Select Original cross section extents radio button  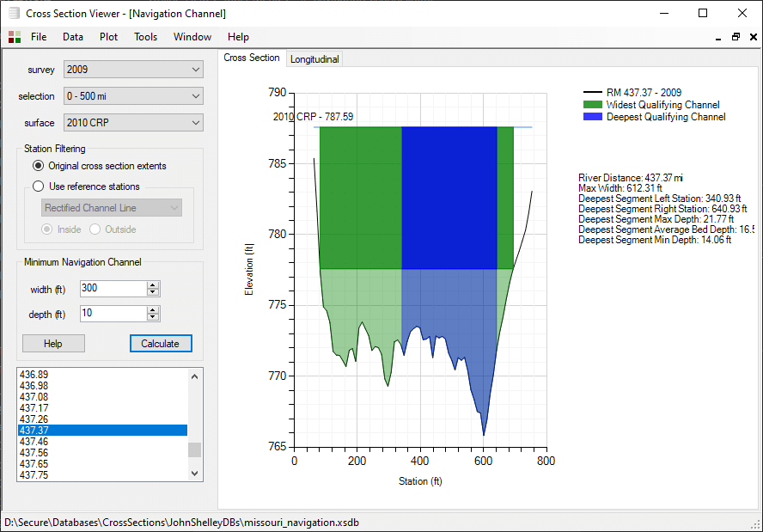point(38,166)
